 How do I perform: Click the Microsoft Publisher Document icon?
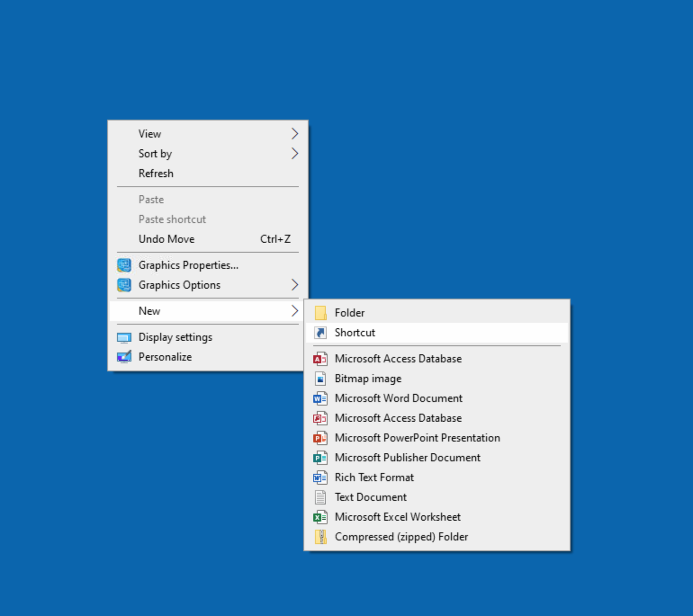tap(320, 457)
